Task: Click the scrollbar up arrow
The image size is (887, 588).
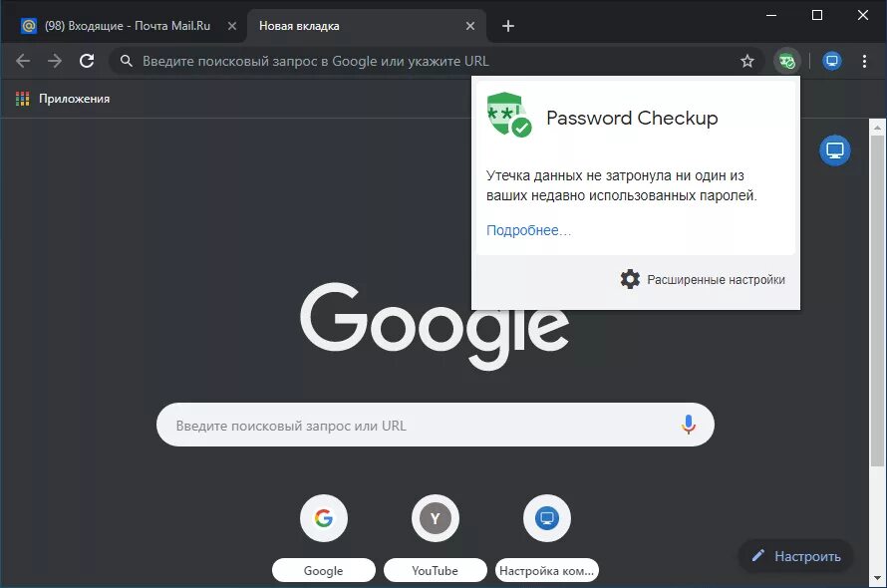Action: 877,128
